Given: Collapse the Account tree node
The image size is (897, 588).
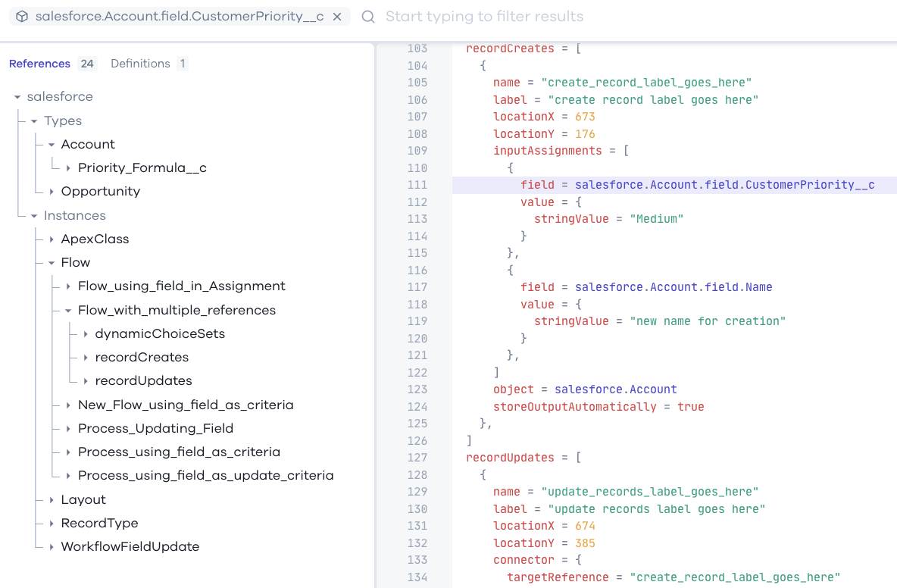Looking at the screenshot, I should pos(52,145).
